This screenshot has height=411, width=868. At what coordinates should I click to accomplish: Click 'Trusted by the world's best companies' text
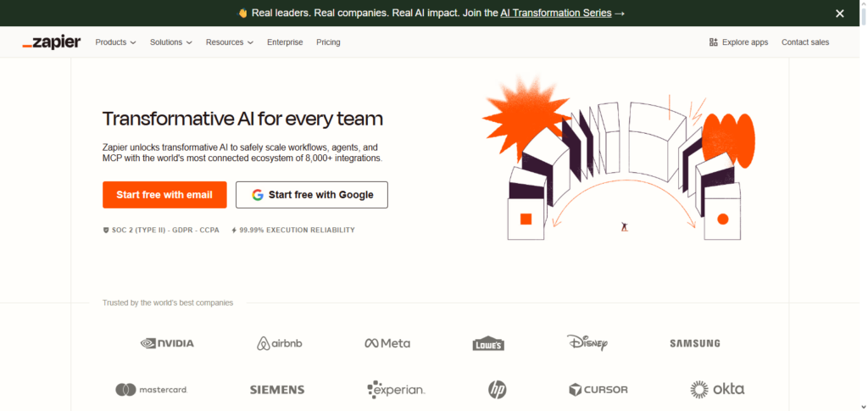point(168,303)
